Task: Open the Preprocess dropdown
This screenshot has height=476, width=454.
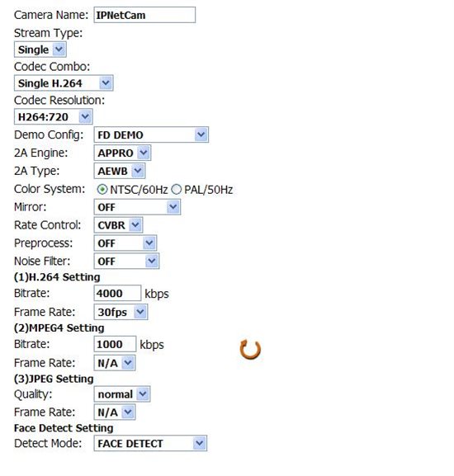Action: coord(125,243)
